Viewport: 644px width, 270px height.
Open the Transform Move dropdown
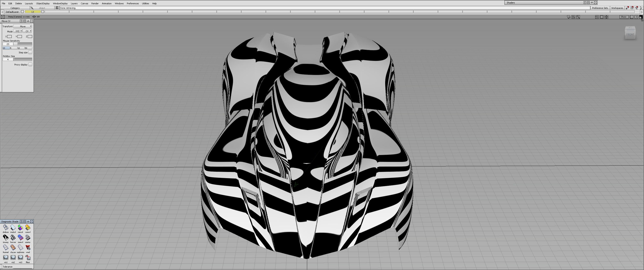pos(23,26)
